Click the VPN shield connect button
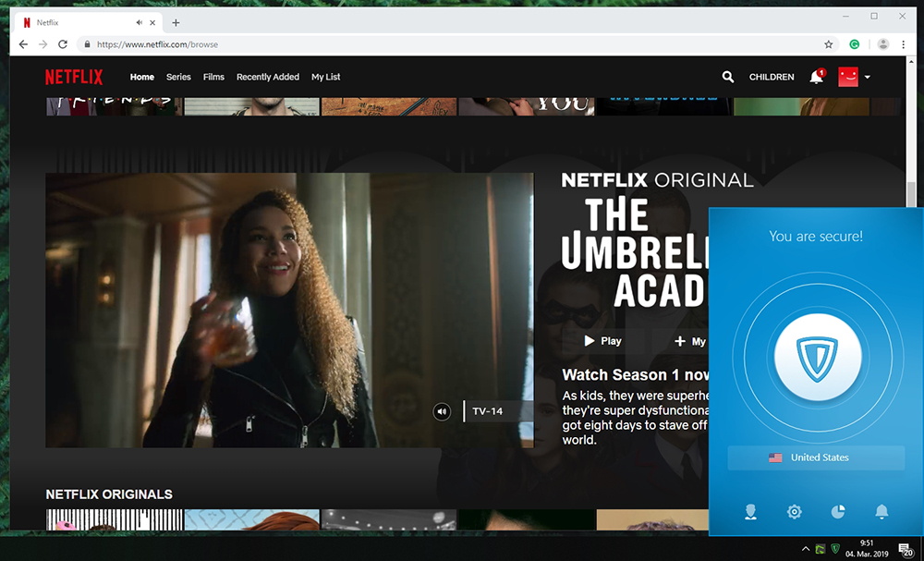Viewport: 924px width, 561px height. tap(818, 357)
